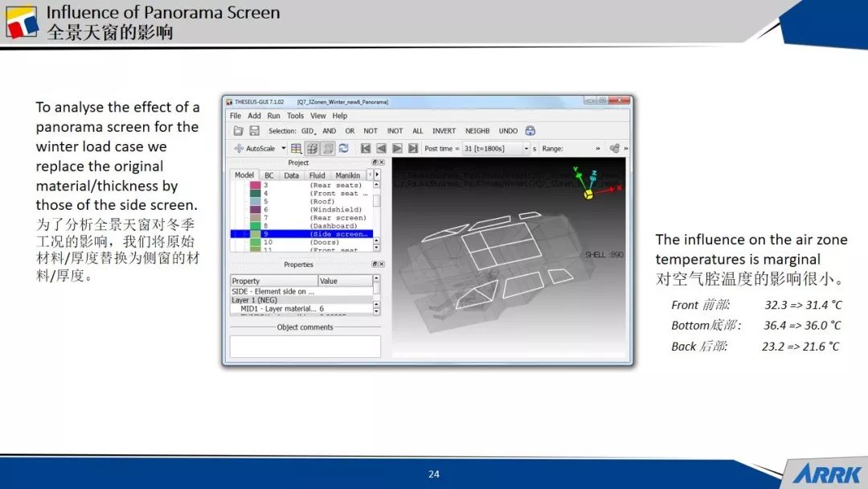Toggle the wireframe mesh display button

[x=312, y=149]
